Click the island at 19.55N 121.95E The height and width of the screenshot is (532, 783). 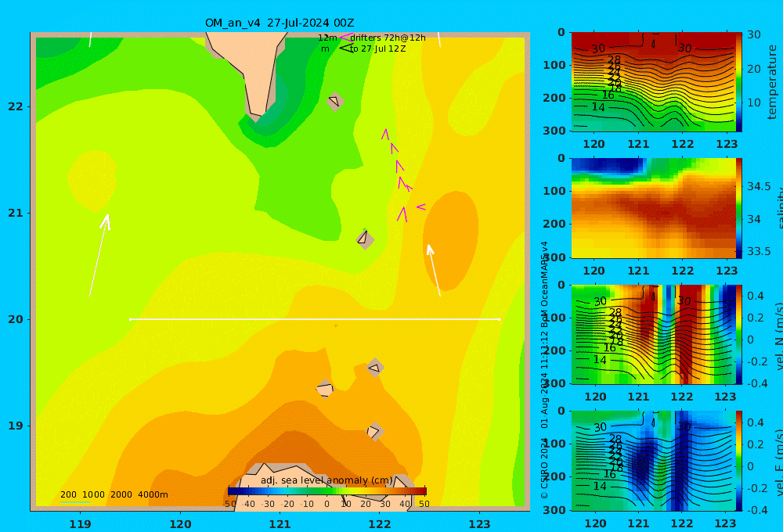click(375, 368)
